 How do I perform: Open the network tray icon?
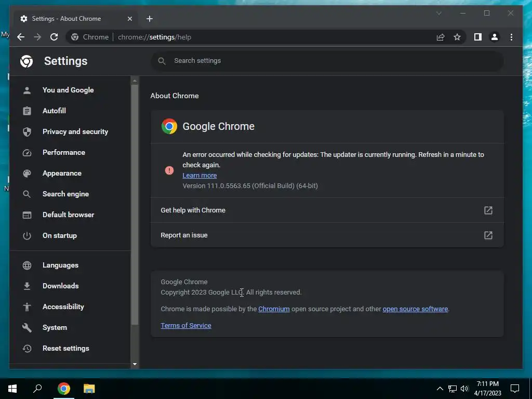point(453,389)
